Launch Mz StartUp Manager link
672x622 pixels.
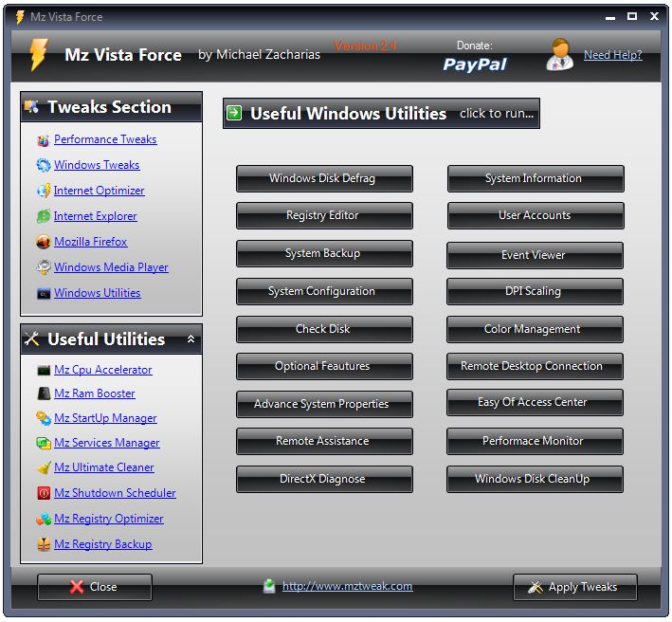coord(105,418)
